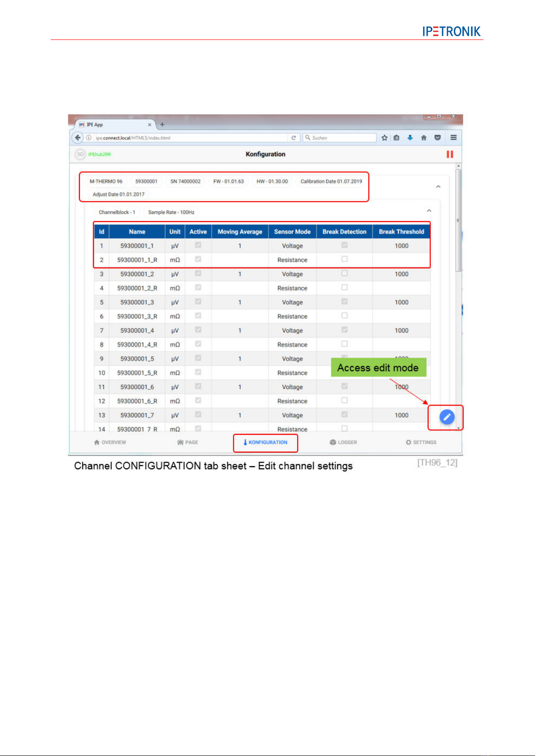Open browser hamburger menu
This screenshot has height=756, width=535.
click(x=453, y=138)
